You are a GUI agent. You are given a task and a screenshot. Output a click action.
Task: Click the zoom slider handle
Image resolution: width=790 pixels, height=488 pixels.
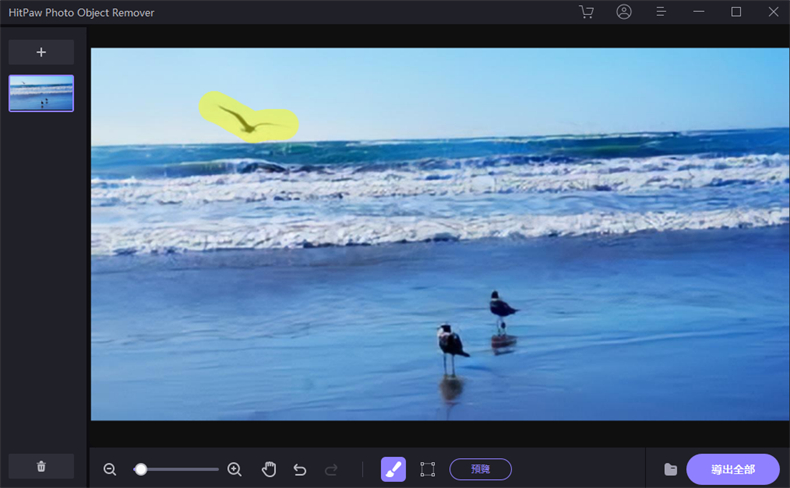(141, 469)
